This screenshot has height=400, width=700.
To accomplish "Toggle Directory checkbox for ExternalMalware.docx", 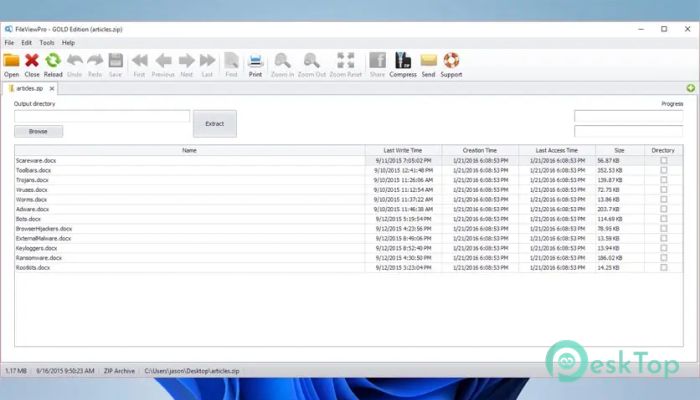I will point(663,238).
